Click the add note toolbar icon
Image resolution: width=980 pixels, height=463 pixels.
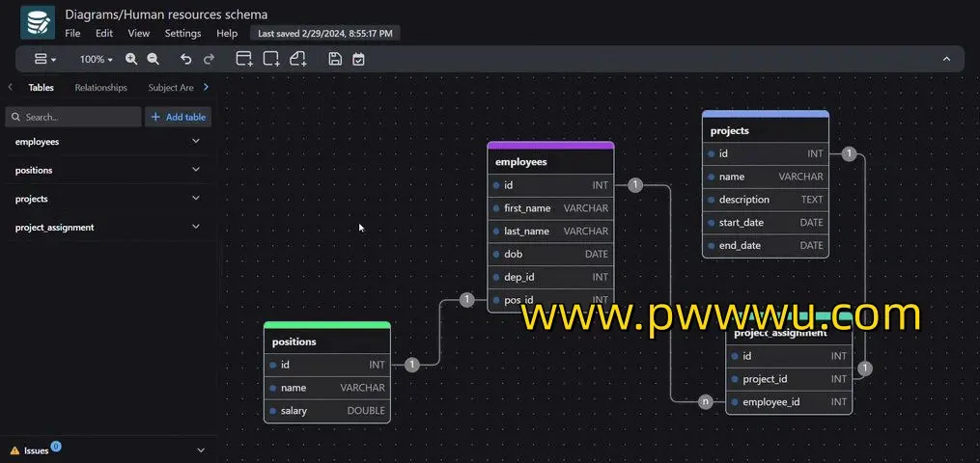click(x=297, y=59)
